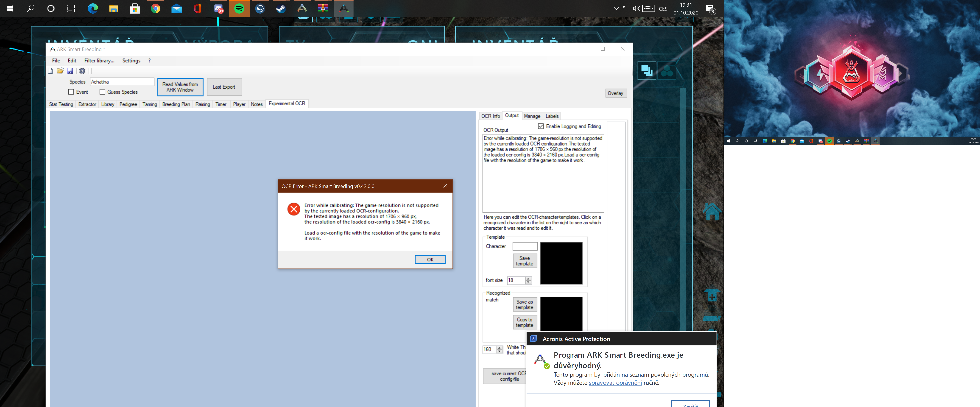Open Spotify from the taskbar
The image size is (980, 407).
[x=239, y=8]
